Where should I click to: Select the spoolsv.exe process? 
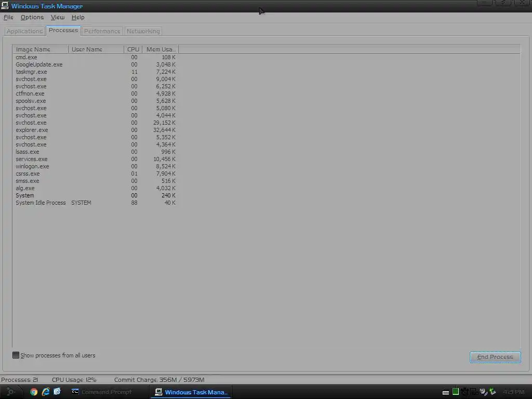pyautogui.click(x=96, y=101)
